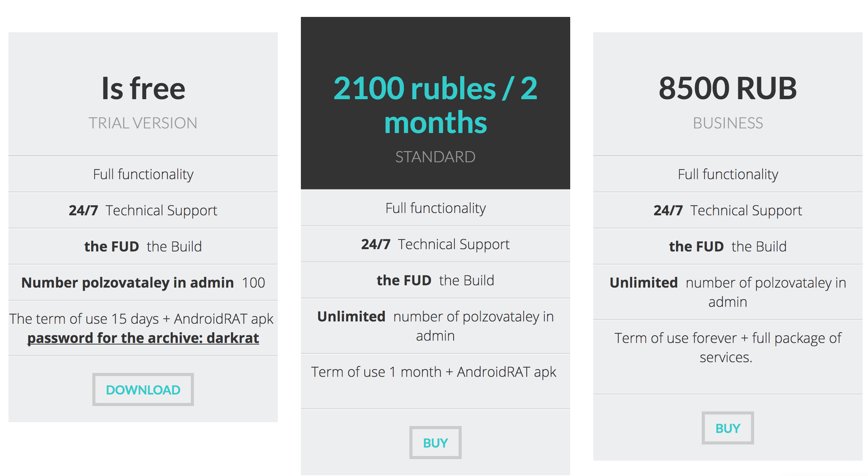Select the TRIAL VERSION label
The width and height of the screenshot is (868, 476).
point(143,123)
